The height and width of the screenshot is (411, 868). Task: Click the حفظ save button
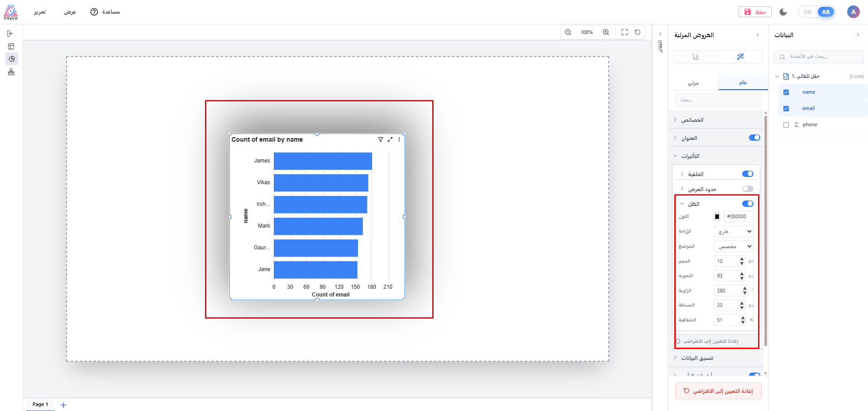[755, 12]
